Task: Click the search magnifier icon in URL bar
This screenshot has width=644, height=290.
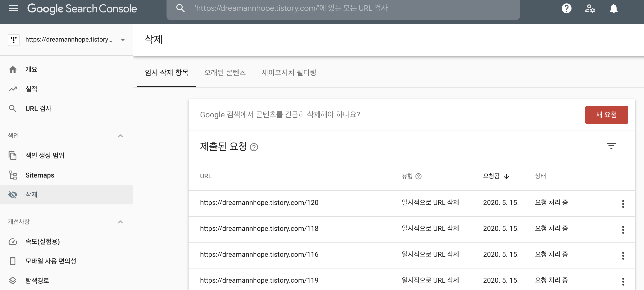Action: [180, 8]
